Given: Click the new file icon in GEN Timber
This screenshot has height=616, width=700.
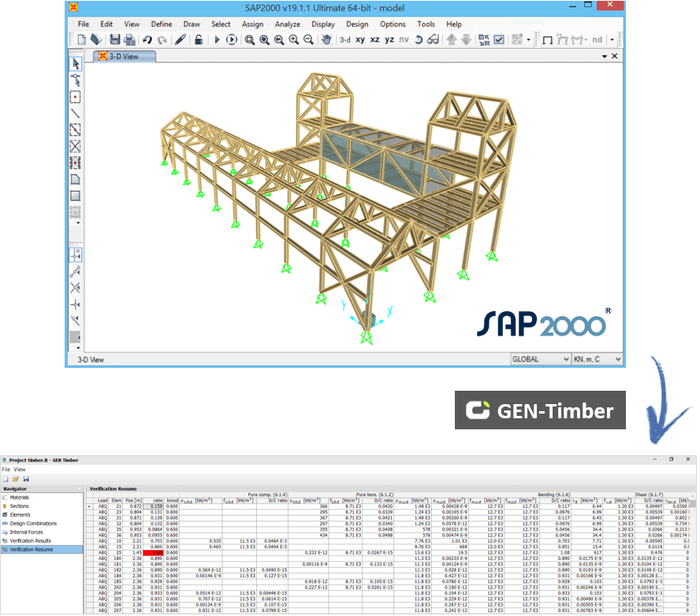Looking at the screenshot, I should [6, 479].
